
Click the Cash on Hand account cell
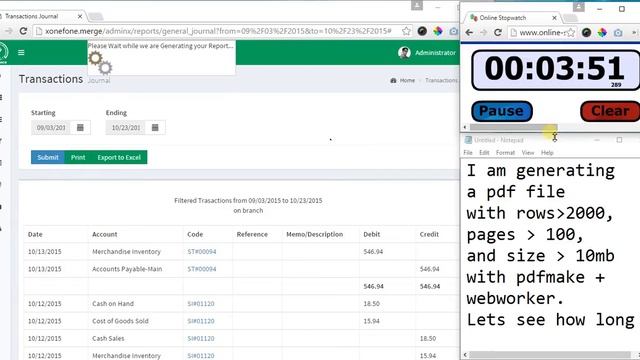[x=113, y=304]
